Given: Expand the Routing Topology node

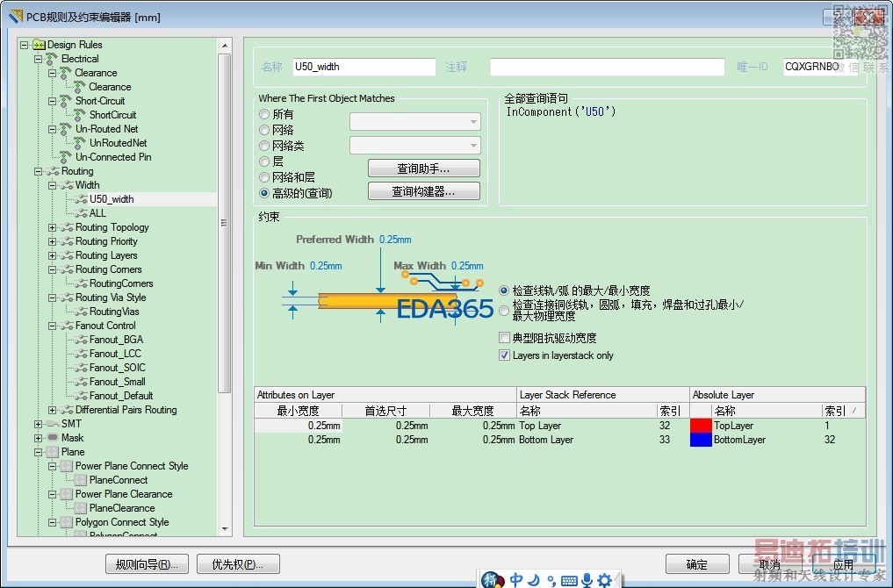Looking at the screenshot, I should [x=53, y=227].
